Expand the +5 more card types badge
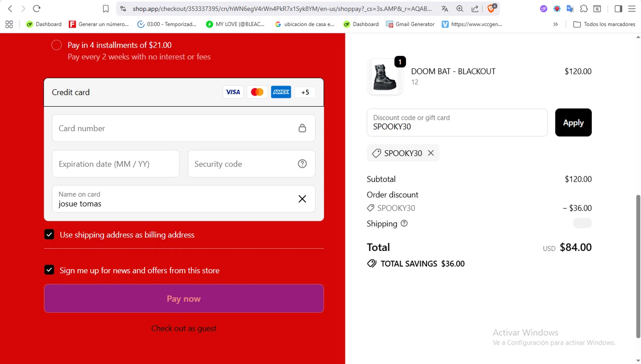 (305, 92)
